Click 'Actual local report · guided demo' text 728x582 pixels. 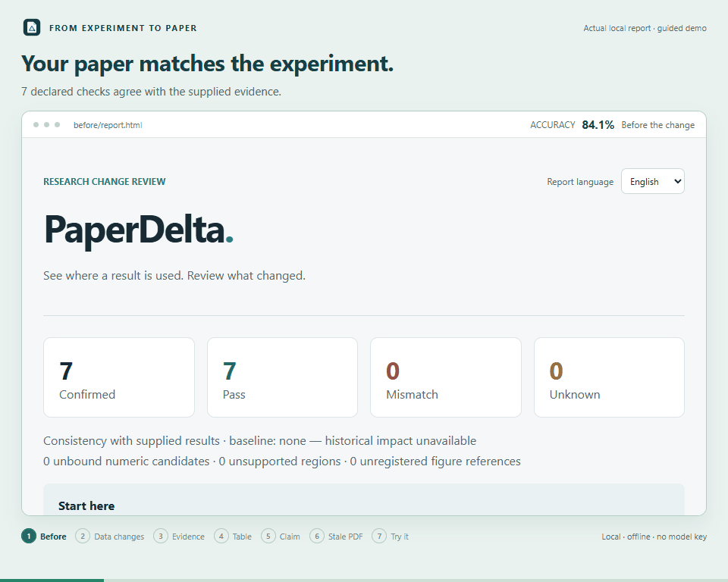(645, 28)
